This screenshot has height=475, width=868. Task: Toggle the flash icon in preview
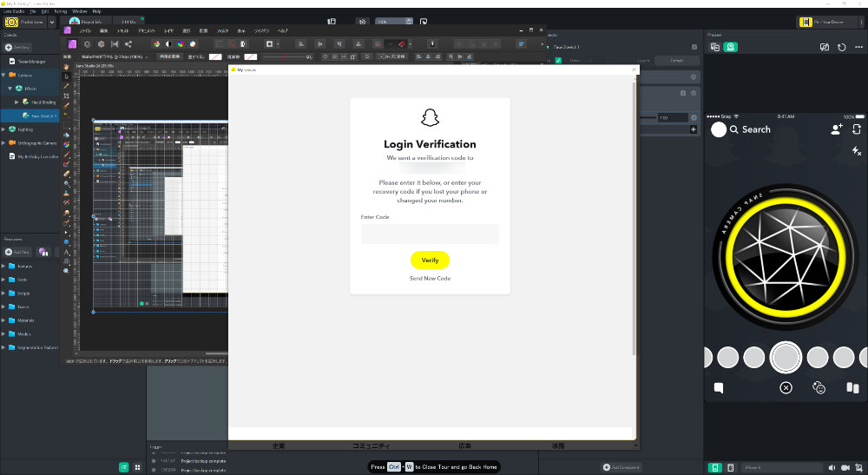(857, 150)
